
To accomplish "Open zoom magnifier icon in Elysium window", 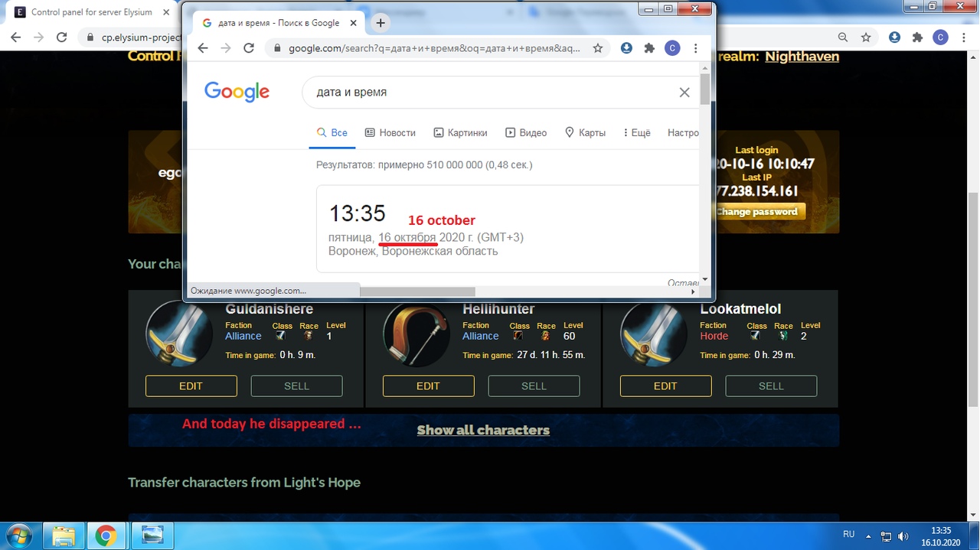I will 843,37.
